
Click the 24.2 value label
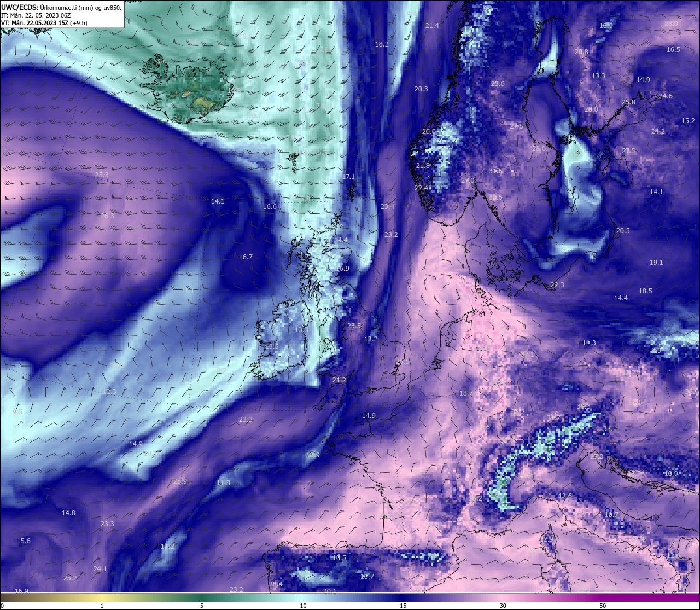658,132
